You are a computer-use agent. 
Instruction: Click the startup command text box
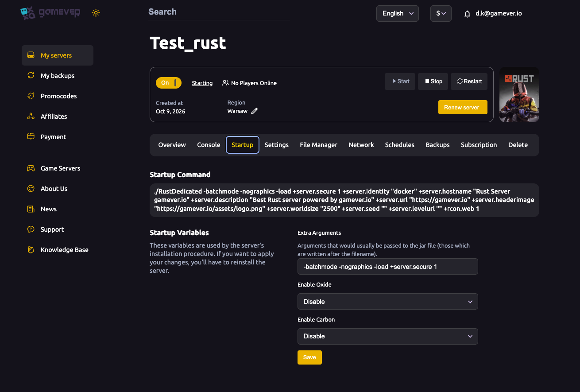click(x=344, y=200)
